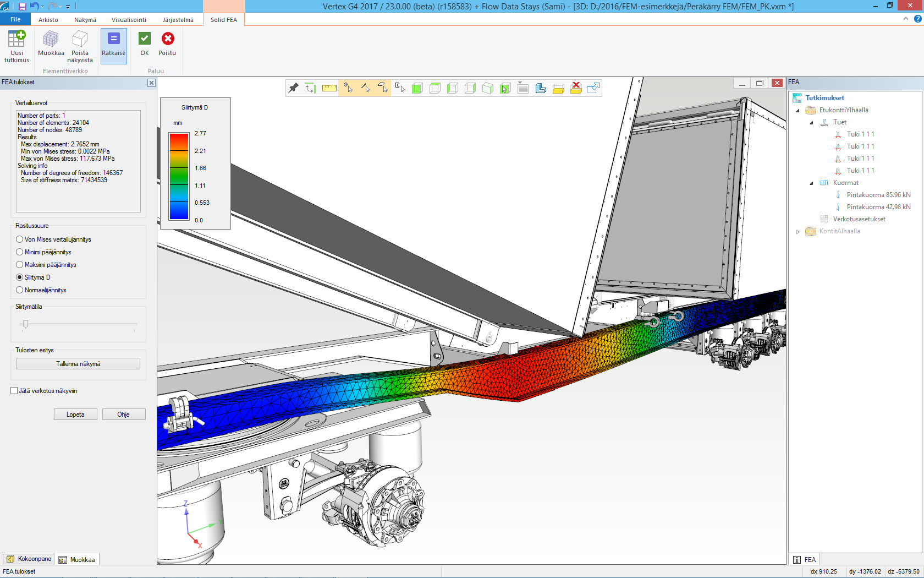Screen dimensions: 924x578
Task: Collapse the EtukonttiYlhäällä tree node
Action: 798,111
